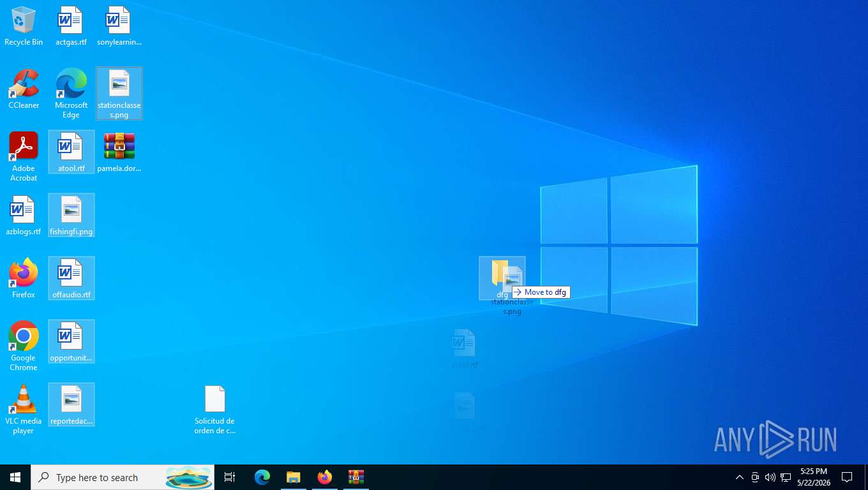The height and width of the screenshot is (490, 868).
Task: Launch VLC media player shortcut
Action: pyautogui.click(x=24, y=410)
